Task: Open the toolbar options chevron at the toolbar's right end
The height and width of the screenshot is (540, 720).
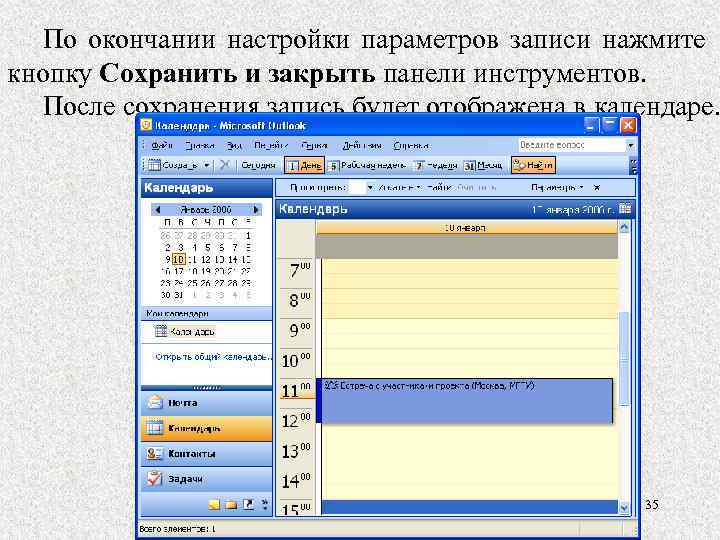Action: tap(634, 165)
